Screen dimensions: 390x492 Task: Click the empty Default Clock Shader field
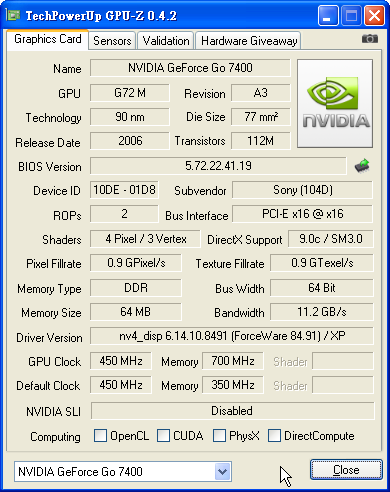pos(343,385)
